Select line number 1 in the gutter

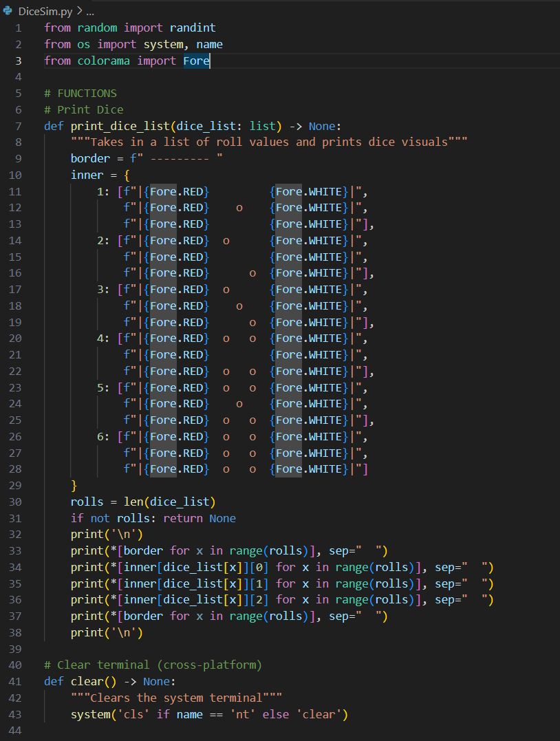tap(19, 28)
